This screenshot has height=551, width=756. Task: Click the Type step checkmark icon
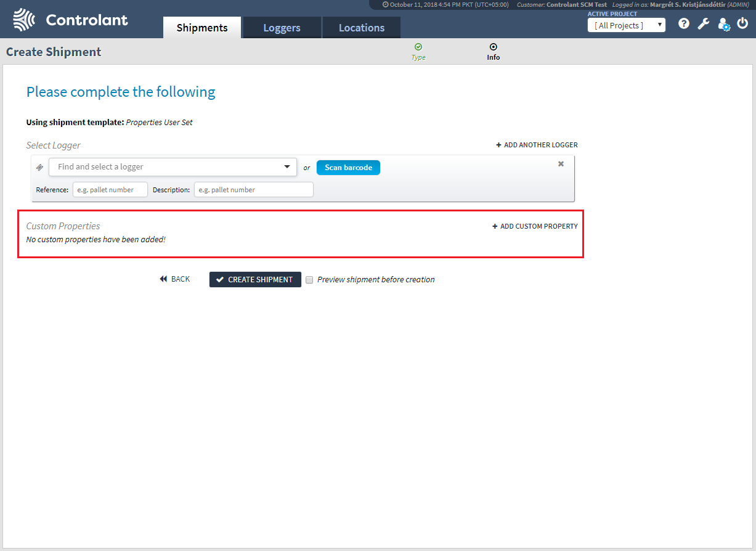tap(418, 47)
